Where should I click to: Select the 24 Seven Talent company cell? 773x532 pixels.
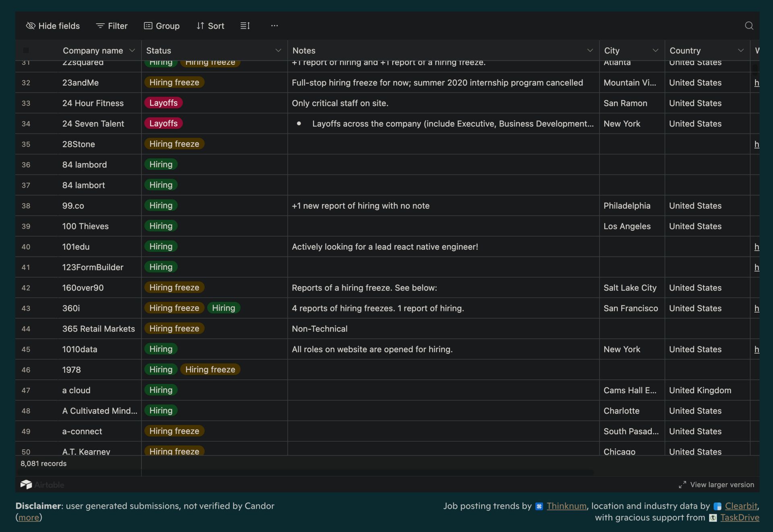99,124
